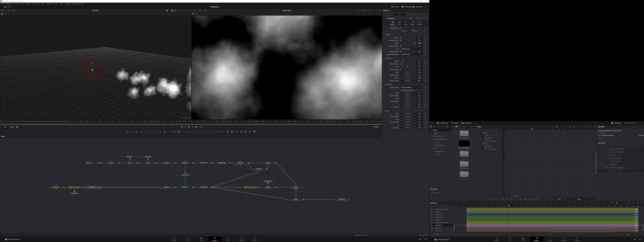Add an Ellipse mask tool
Viewport: 644px width, 242px height.
pyautogui.click(x=198, y=132)
